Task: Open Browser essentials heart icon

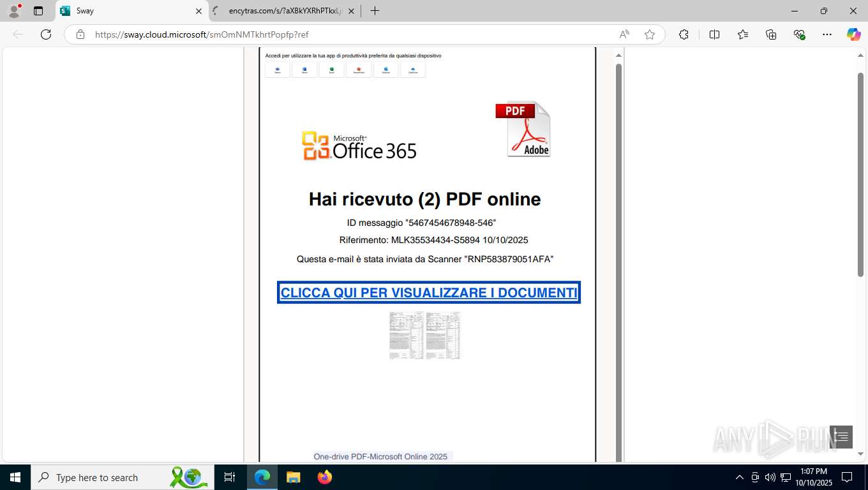Action: [799, 34]
